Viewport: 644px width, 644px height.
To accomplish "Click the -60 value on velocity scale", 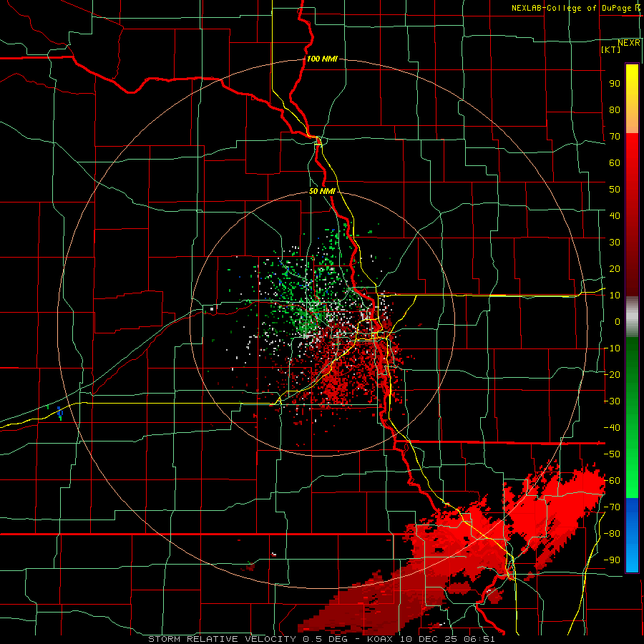I will click(612, 481).
